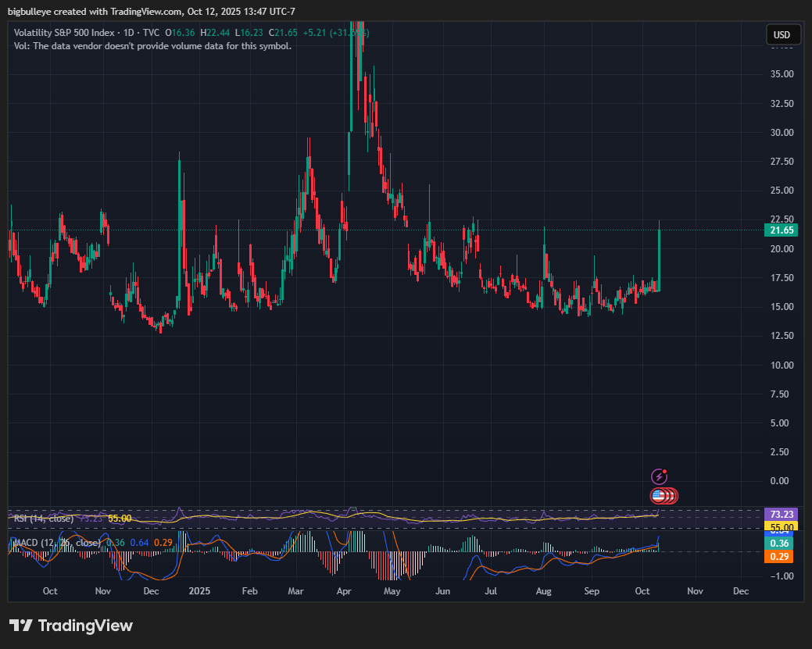The image size is (812, 649).
Task: Click the Sep label on time axis
Action: 592,591
